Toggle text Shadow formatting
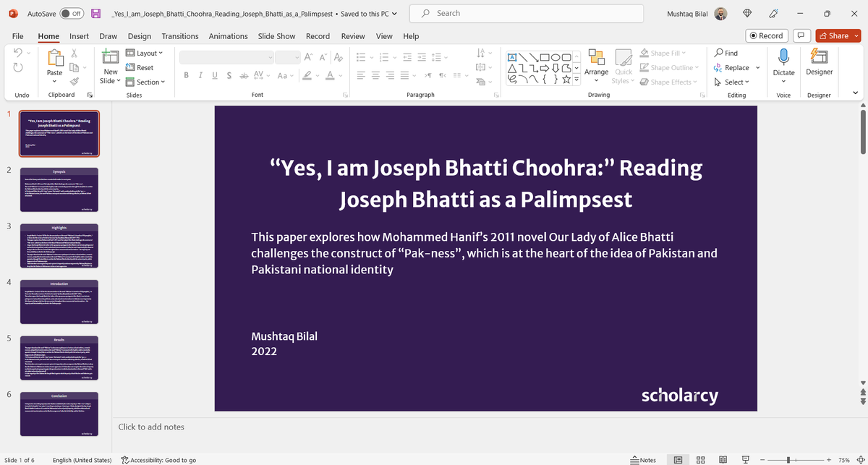868x465 pixels. pyautogui.click(x=229, y=75)
